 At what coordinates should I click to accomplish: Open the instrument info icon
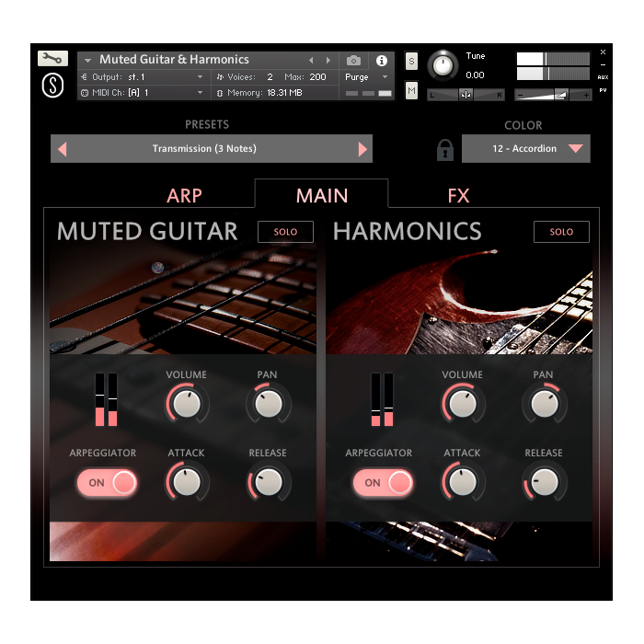[x=382, y=60]
